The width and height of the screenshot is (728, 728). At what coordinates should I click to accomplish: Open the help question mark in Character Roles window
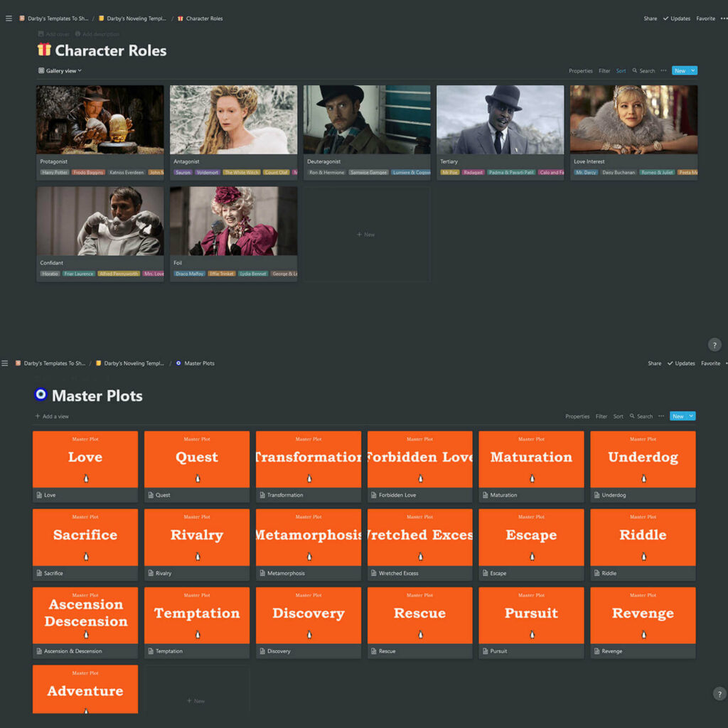coord(714,345)
